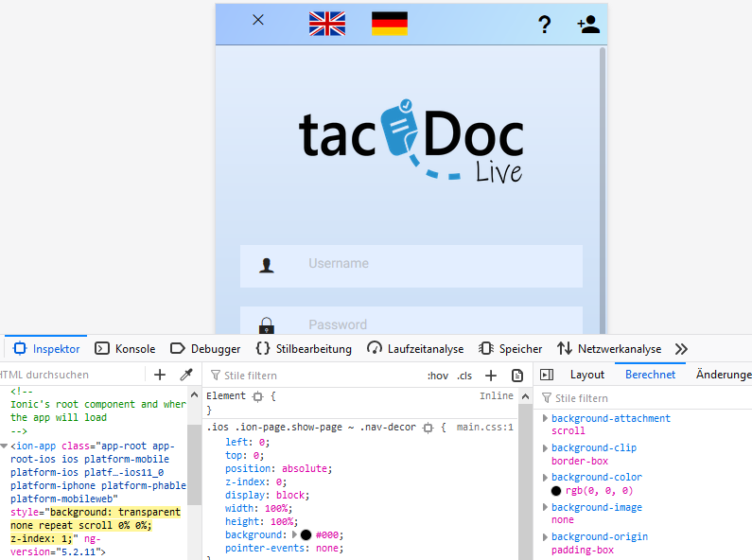
Task: Expand the background-color computed property
Action: click(545, 477)
